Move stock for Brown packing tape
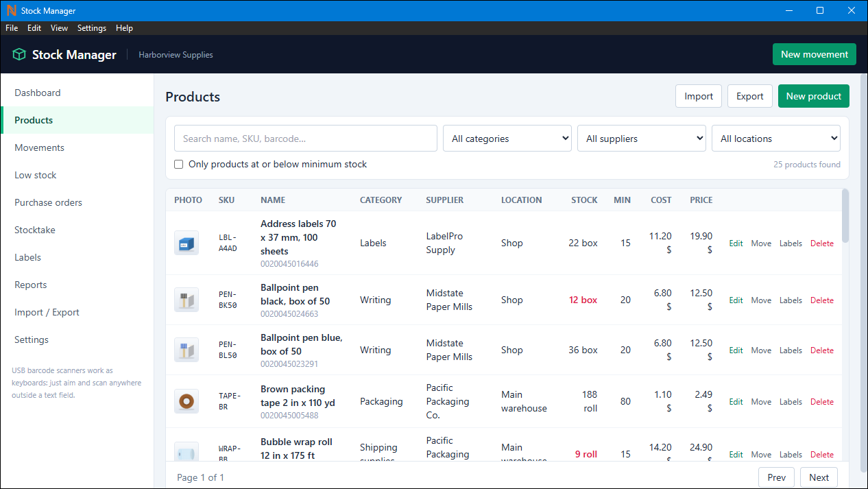 [x=761, y=402]
